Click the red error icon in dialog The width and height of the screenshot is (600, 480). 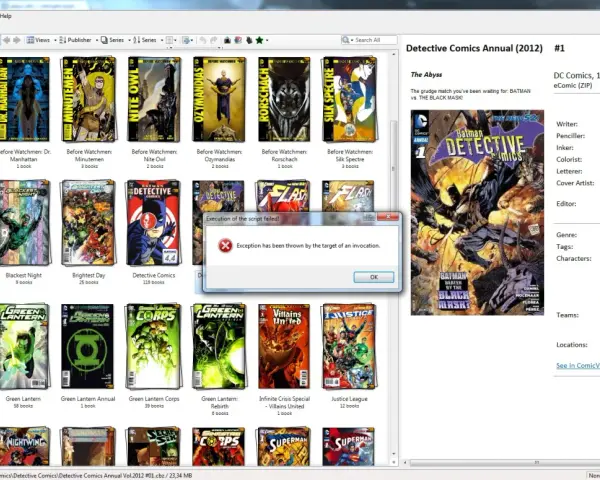[x=225, y=245]
